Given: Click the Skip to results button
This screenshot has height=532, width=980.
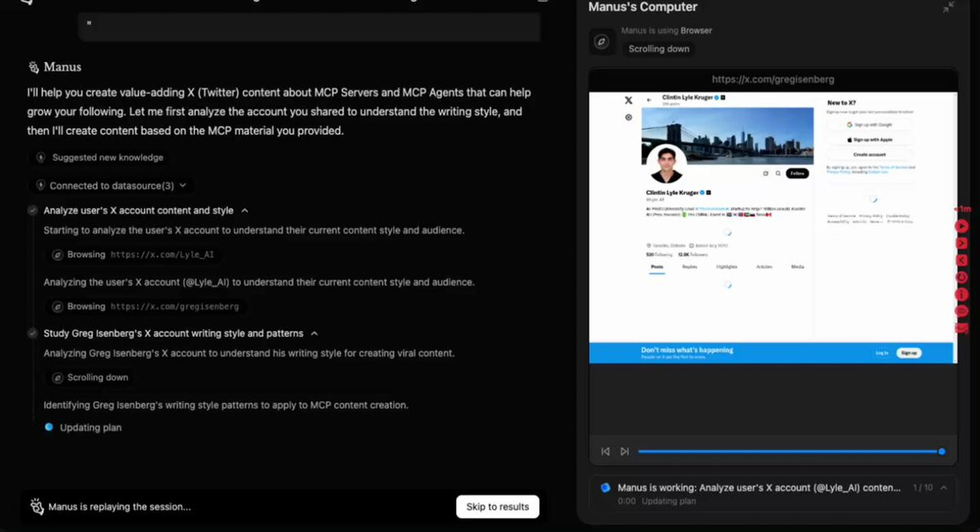Looking at the screenshot, I should (x=498, y=507).
